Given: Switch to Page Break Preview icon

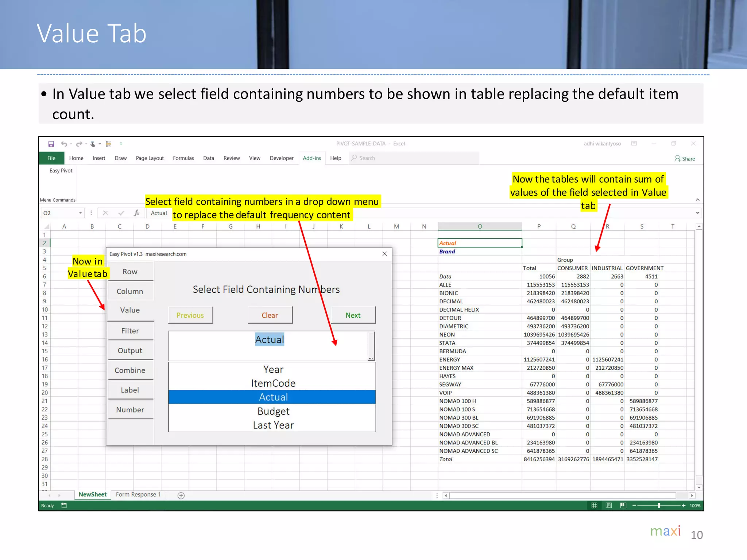Looking at the screenshot, I should (623, 505).
